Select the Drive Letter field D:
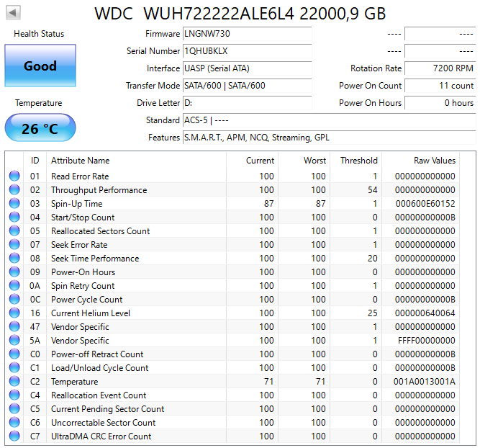480x448 pixels. tap(248, 103)
